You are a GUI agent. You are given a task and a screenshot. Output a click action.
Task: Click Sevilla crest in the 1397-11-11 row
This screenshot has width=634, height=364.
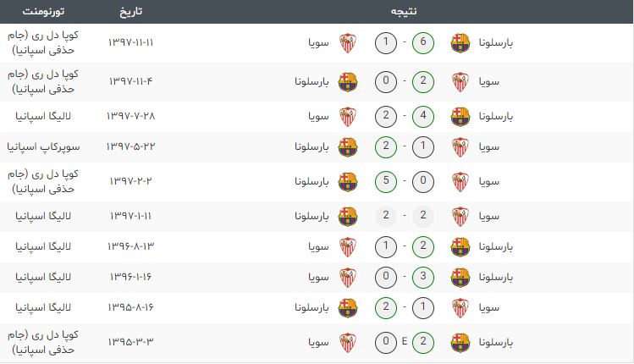[348, 43]
